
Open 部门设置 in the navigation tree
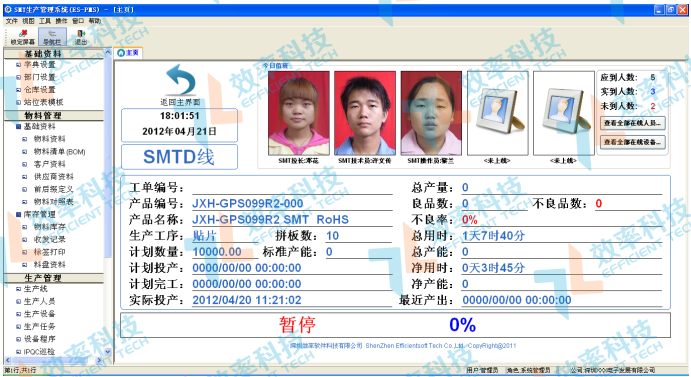point(40,77)
